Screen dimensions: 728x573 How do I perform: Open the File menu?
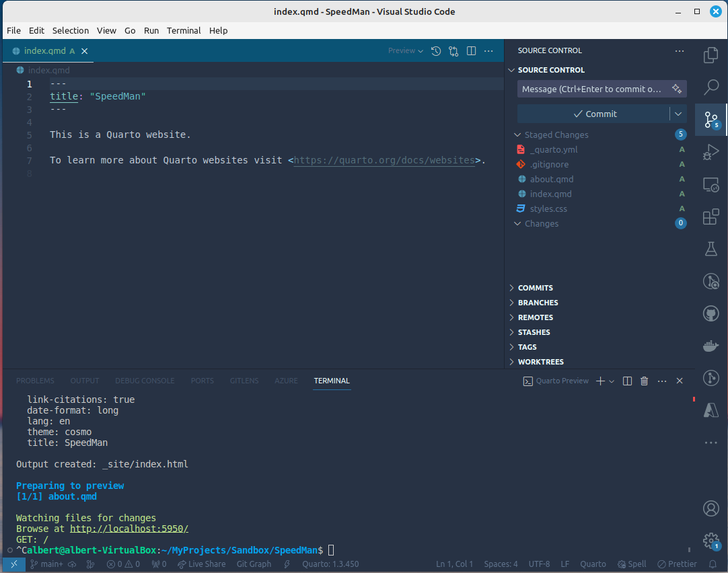(13, 31)
